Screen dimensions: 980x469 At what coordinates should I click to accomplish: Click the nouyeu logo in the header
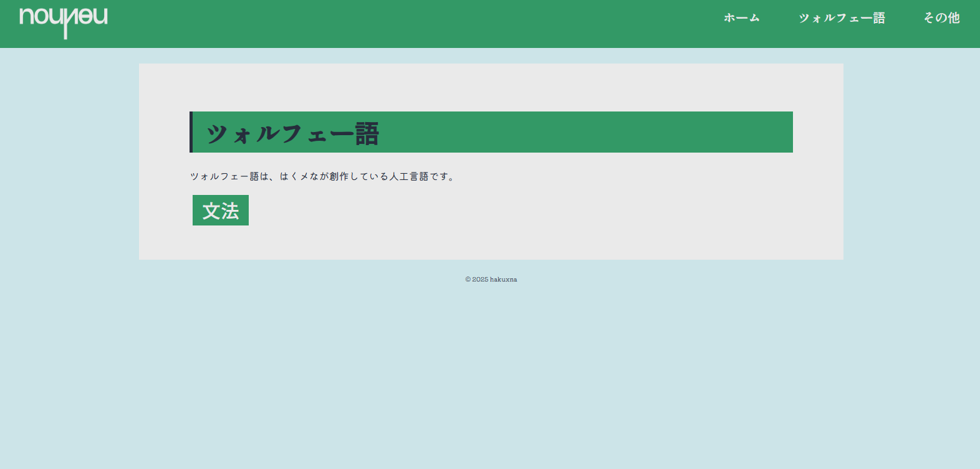[x=63, y=21]
